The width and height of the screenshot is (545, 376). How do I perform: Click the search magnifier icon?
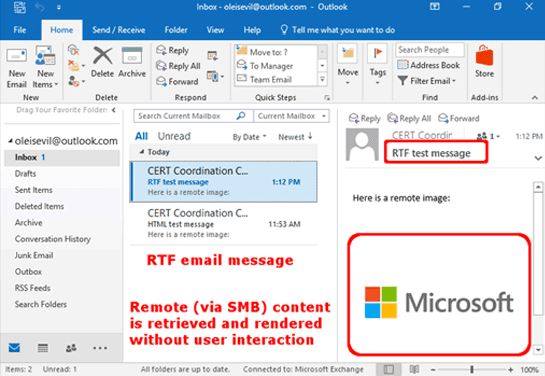pyautogui.click(x=241, y=116)
